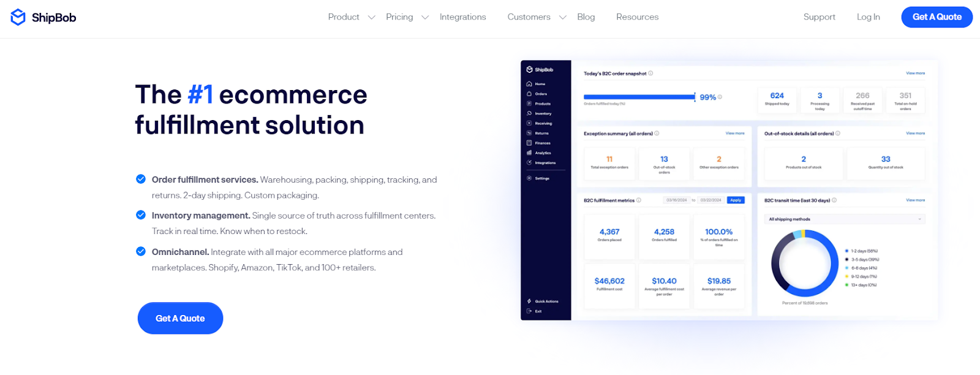This screenshot has height=375, width=980.
Task: Click the 9-12 days legend color dot
Action: click(846, 276)
